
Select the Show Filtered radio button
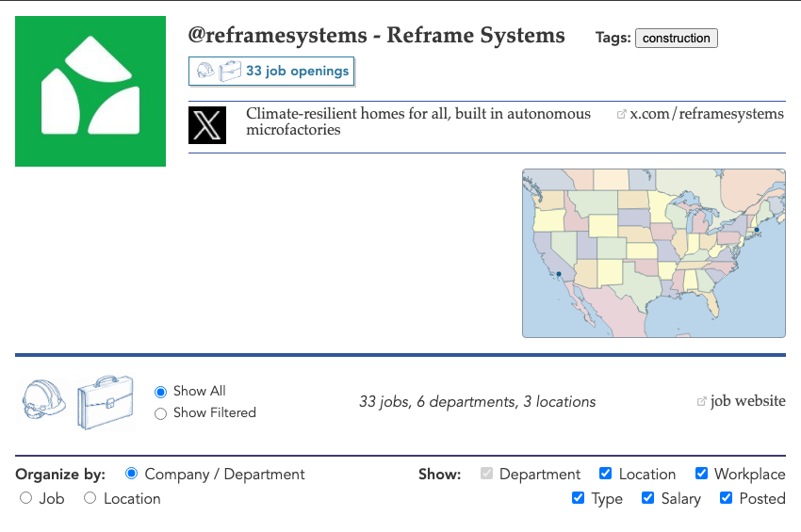tap(160, 413)
